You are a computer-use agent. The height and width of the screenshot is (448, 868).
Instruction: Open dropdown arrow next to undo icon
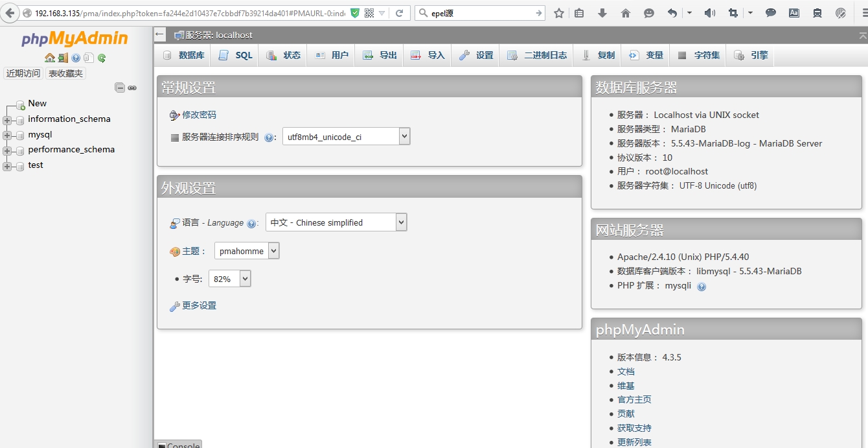click(689, 13)
